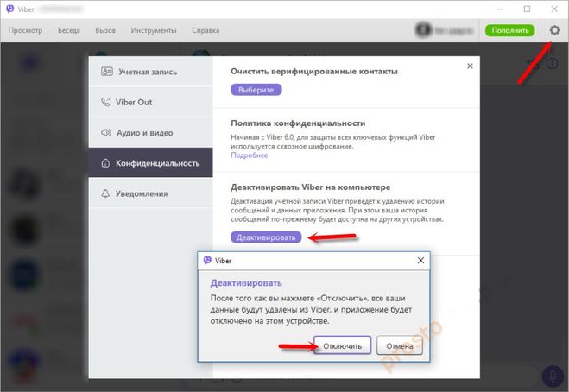Open the Справка menu
The width and height of the screenshot is (569, 392).
click(205, 30)
